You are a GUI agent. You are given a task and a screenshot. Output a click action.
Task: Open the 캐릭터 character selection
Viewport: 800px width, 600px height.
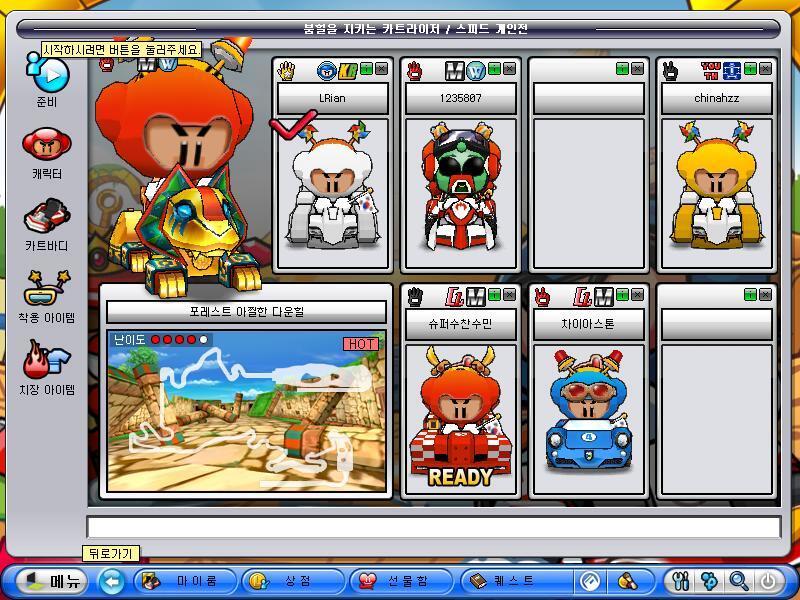click(x=47, y=146)
